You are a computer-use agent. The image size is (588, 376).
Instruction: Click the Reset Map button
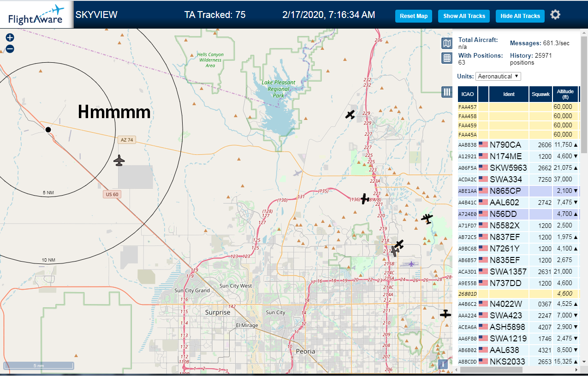(x=414, y=16)
